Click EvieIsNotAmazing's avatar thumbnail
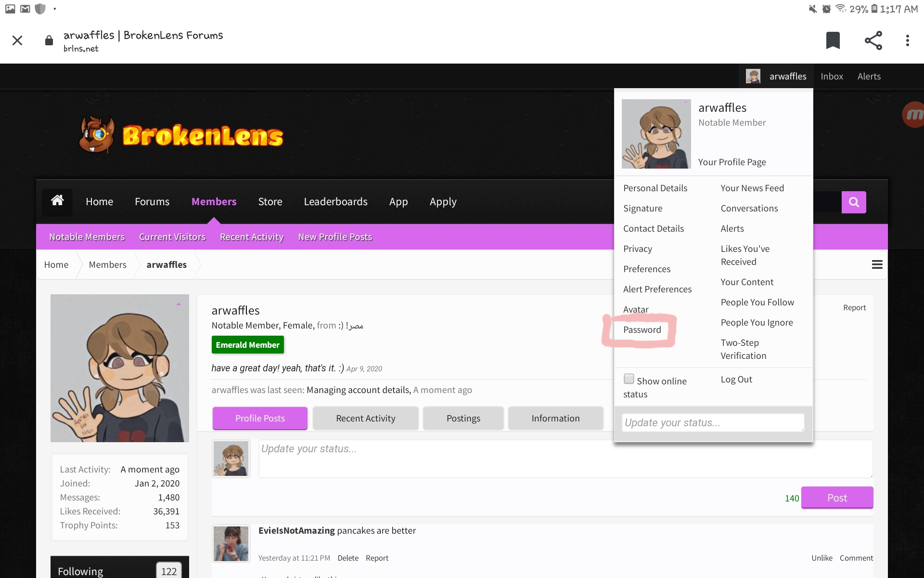The width and height of the screenshot is (924, 578). 231,543
